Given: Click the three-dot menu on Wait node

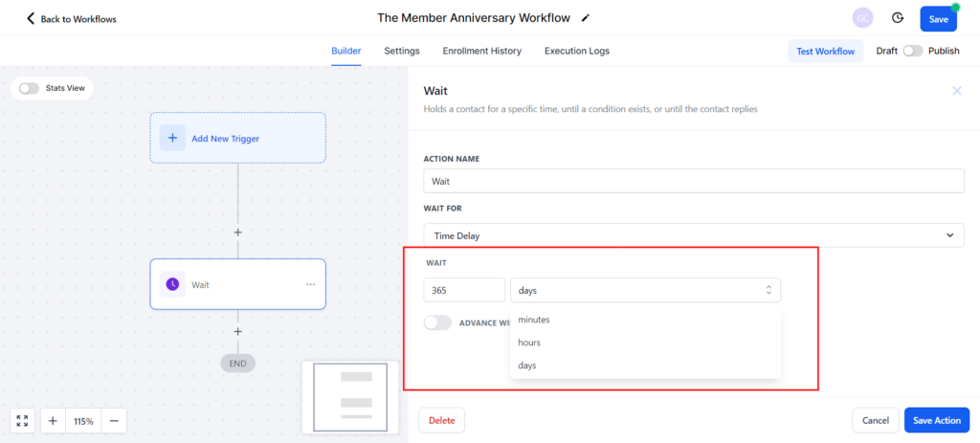Looking at the screenshot, I should pos(310,284).
